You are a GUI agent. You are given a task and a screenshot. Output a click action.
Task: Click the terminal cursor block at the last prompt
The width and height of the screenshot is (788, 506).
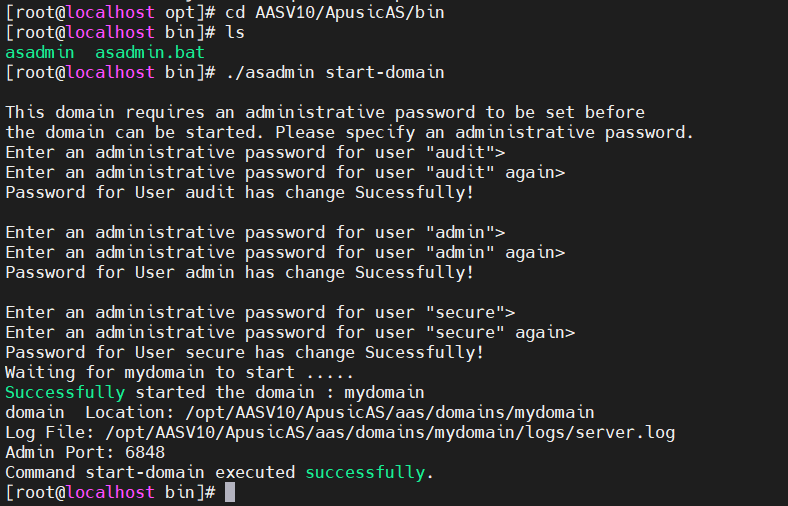[230, 492]
